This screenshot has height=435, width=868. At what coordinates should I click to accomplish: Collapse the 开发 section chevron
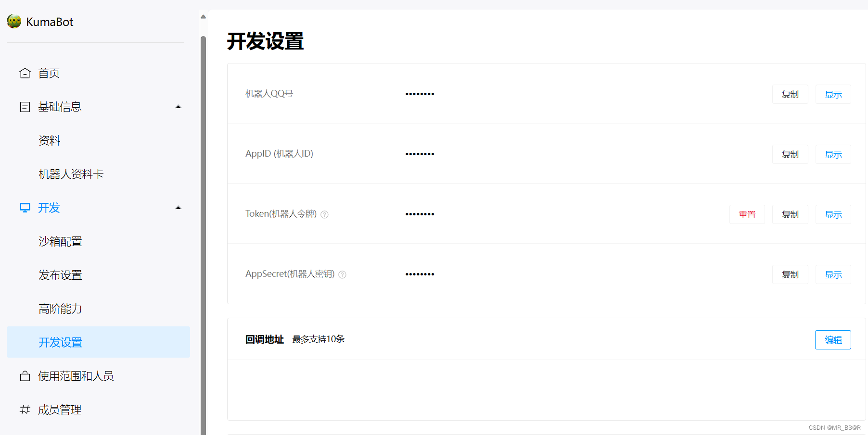[178, 207]
